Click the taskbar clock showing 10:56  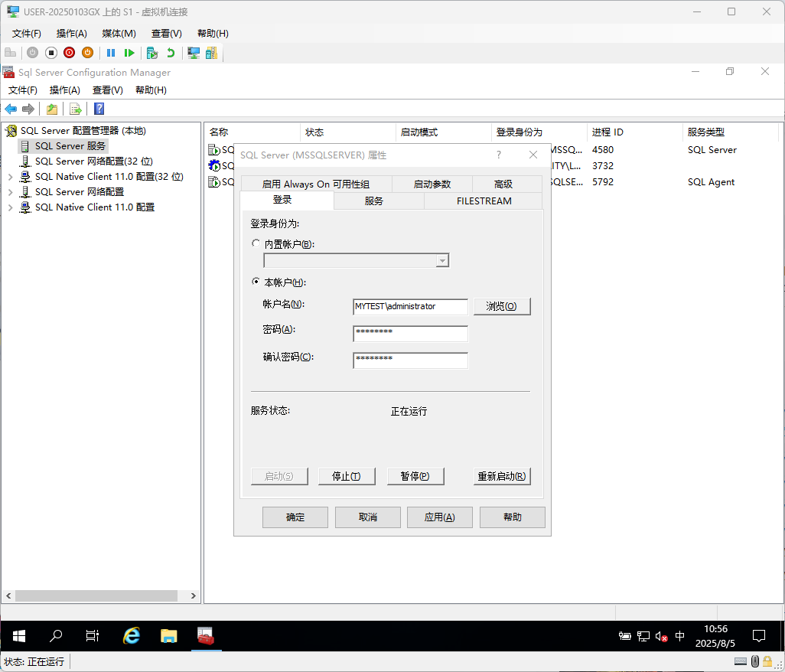pyautogui.click(x=715, y=636)
